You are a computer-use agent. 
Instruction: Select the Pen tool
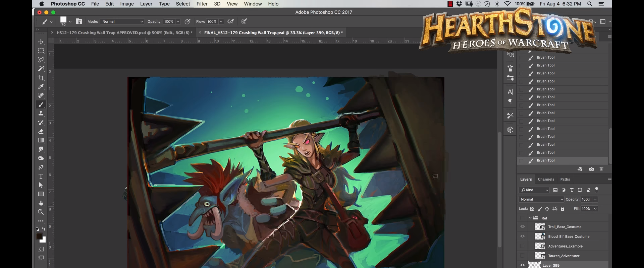click(41, 167)
